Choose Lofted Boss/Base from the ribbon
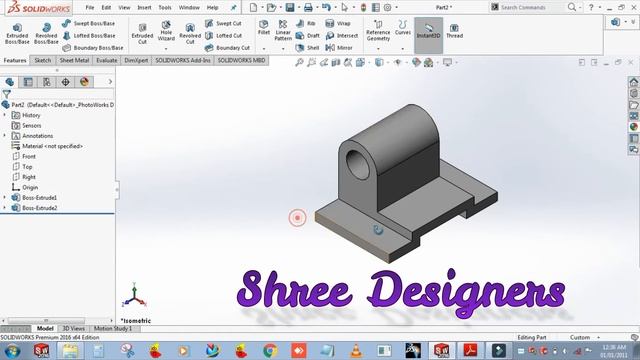 [x=89, y=36]
